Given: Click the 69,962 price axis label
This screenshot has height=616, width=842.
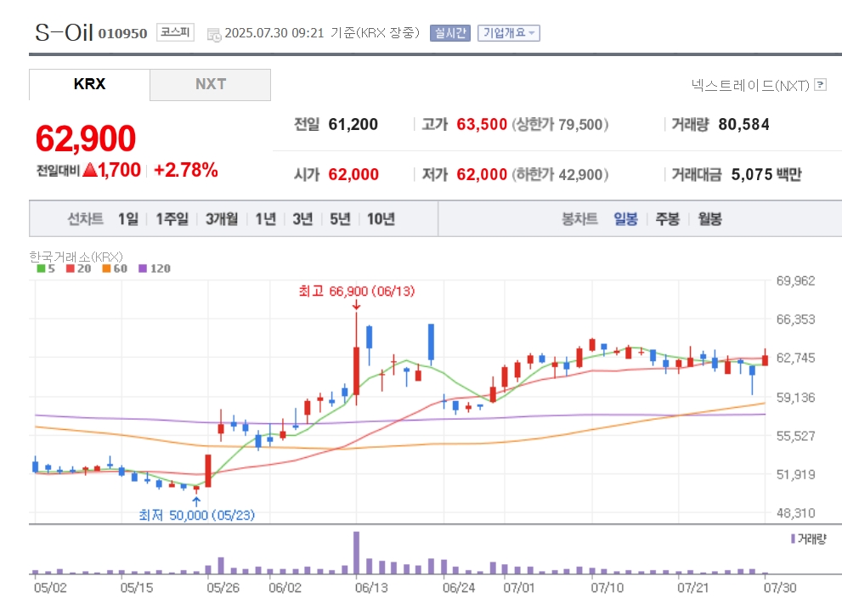Looking at the screenshot, I should click(x=796, y=281).
